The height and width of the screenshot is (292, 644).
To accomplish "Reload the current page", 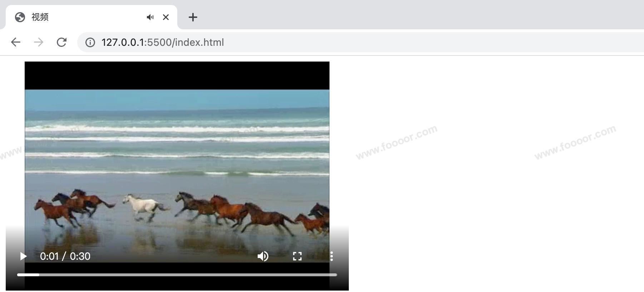I will point(61,42).
